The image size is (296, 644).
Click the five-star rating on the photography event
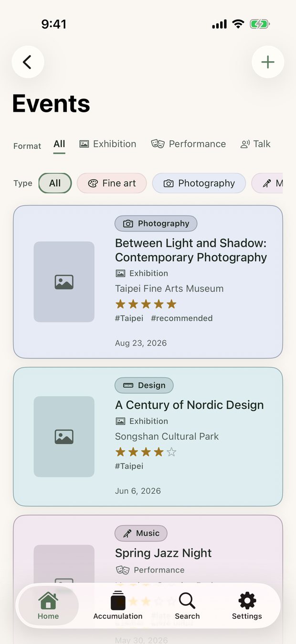146,304
